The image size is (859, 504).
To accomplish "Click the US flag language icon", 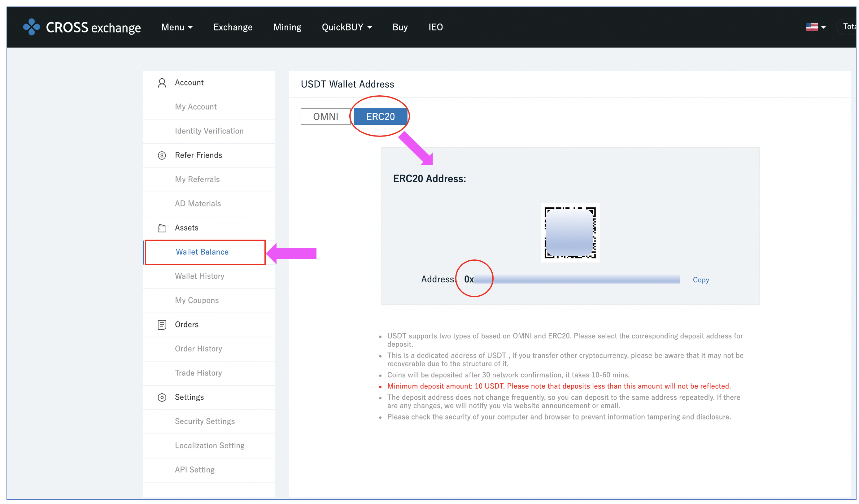I will 812,27.
